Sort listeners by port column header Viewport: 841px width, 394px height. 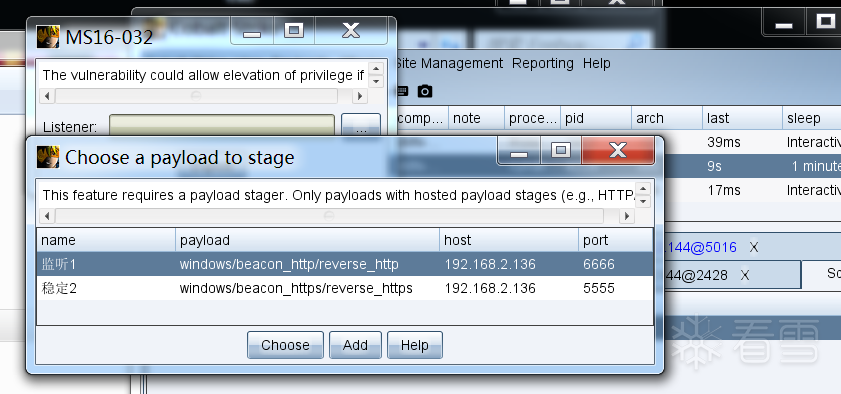(x=616, y=240)
